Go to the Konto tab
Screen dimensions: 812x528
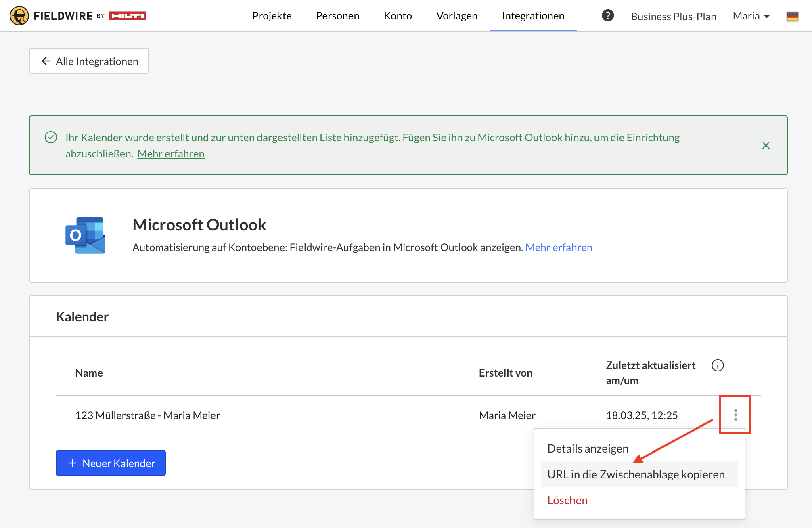[x=398, y=16]
